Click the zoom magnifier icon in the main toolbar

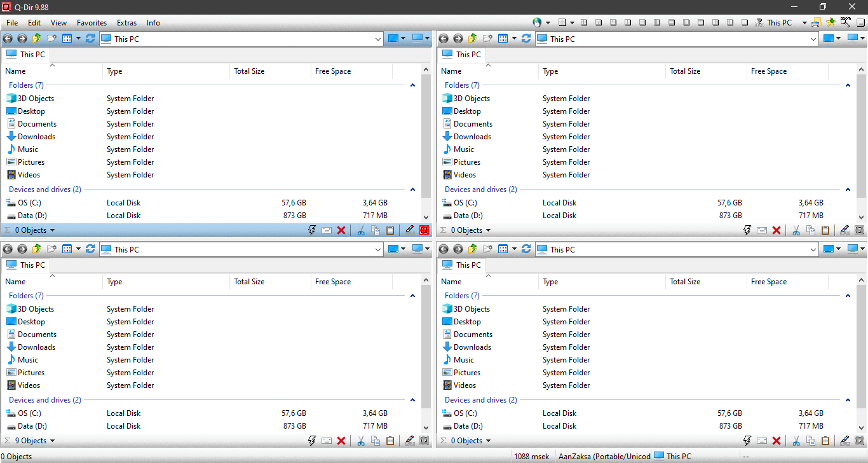[x=845, y=22]
